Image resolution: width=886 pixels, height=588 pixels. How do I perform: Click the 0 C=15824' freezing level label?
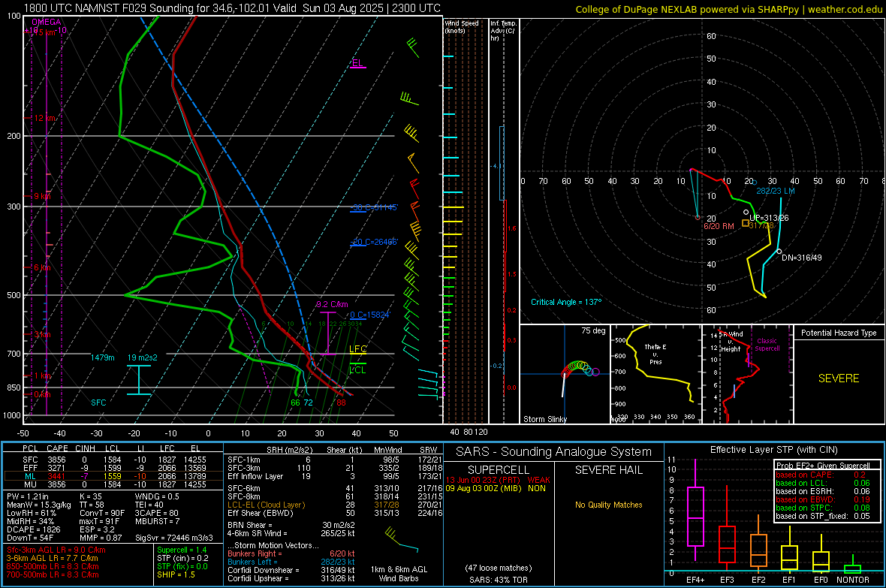click(370, 315)
